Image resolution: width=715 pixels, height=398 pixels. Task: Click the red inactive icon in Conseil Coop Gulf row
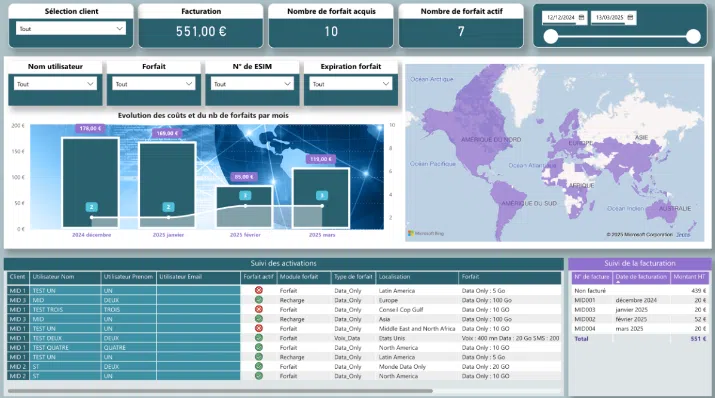point(259,309)
